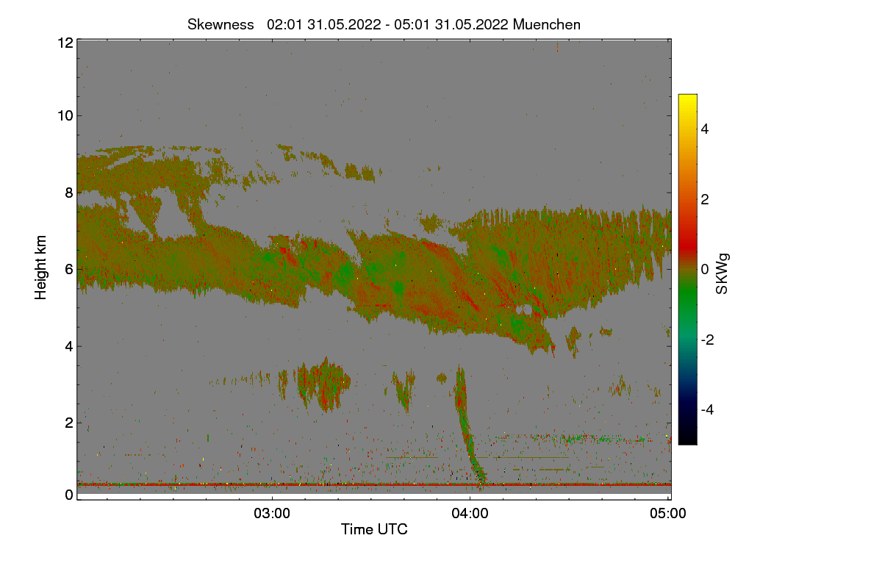
Task: Click the height axis tick label 2
Action: [x=69, y=423]
